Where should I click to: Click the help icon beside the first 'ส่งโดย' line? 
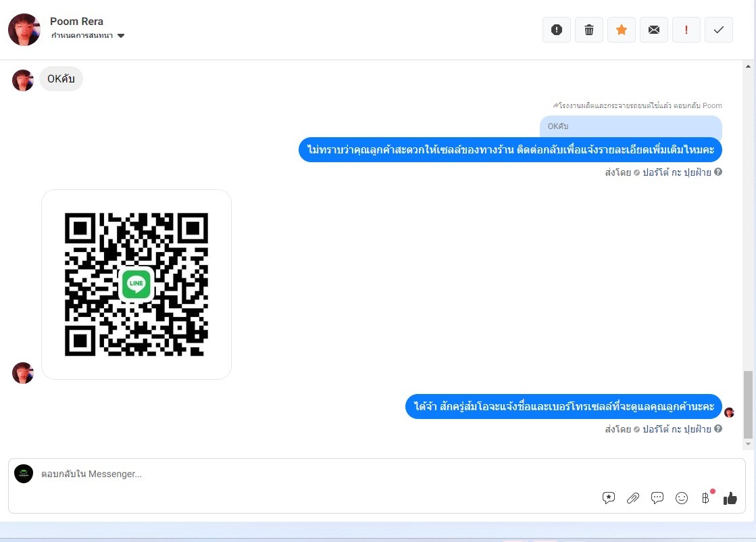tap(718, 172)
